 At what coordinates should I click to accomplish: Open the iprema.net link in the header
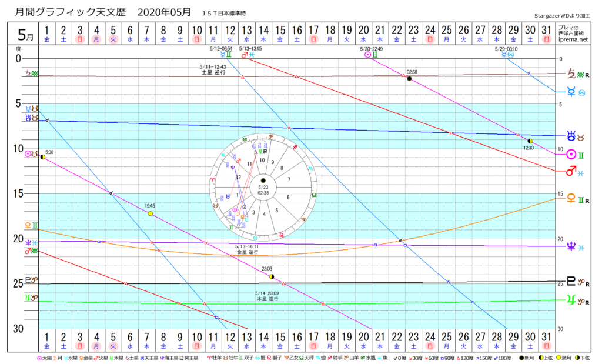pyautogui.click(x=574, y=40)
